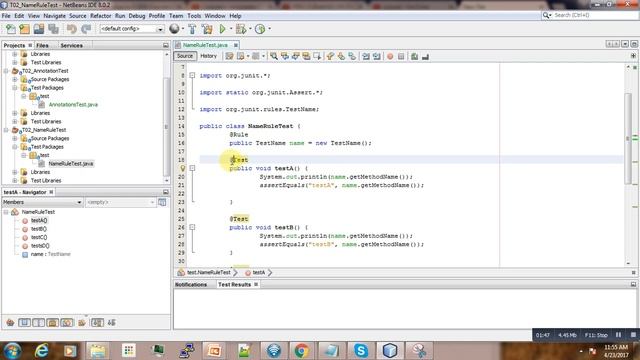
Task: Click the editor vertical scrollbar thumb
Action: pos(628,139)
